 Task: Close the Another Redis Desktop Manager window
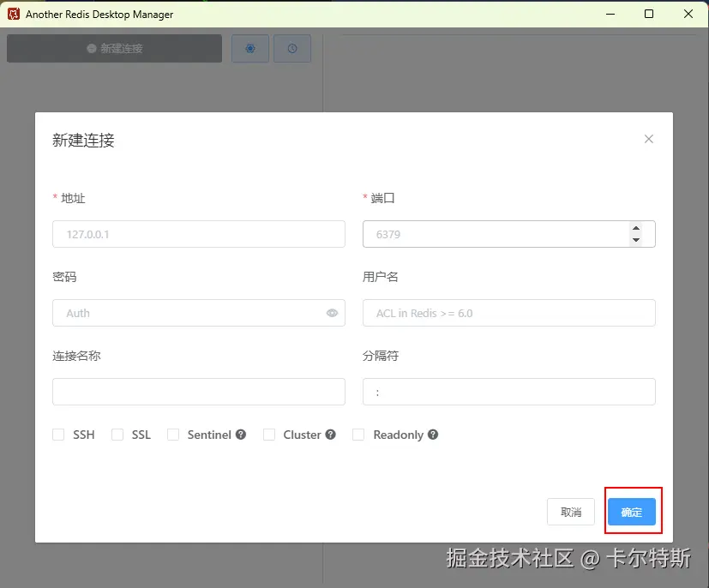click(x=688, y=14)
